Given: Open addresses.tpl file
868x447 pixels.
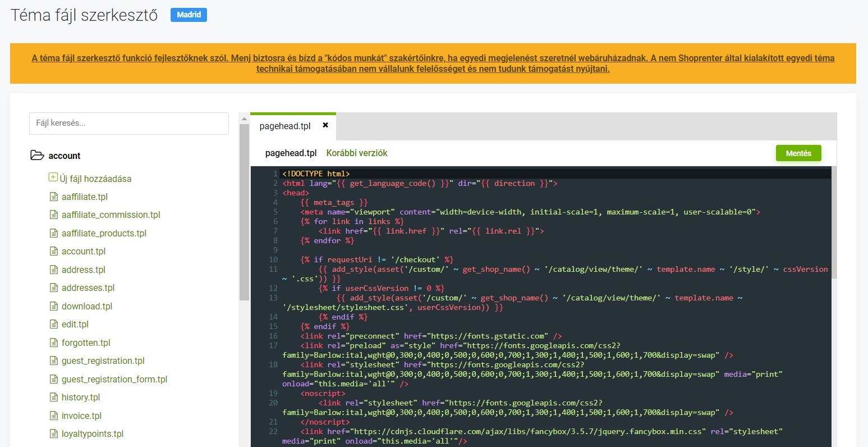Looking at the screenshot, I should 88,288.
